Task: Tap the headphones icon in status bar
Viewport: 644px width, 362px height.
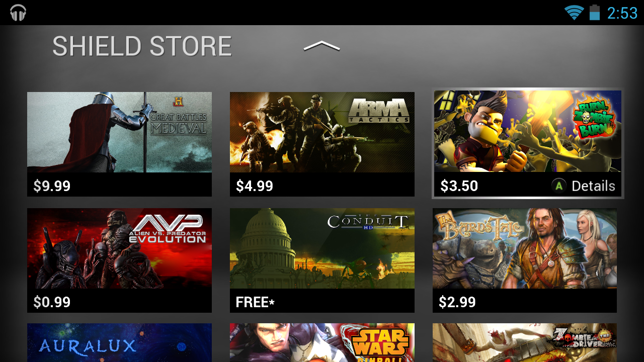Action: coord(18,13)
